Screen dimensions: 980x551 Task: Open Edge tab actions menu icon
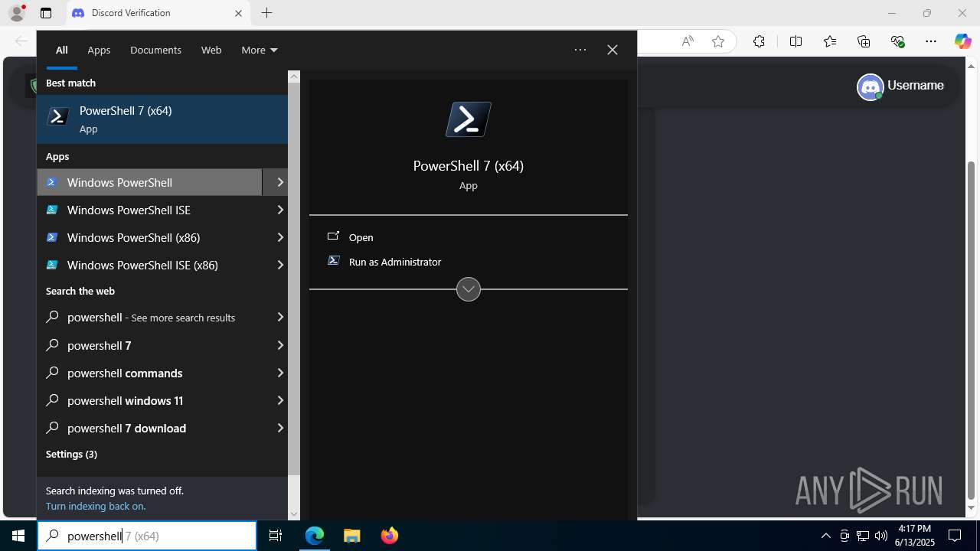click(46, 13)
